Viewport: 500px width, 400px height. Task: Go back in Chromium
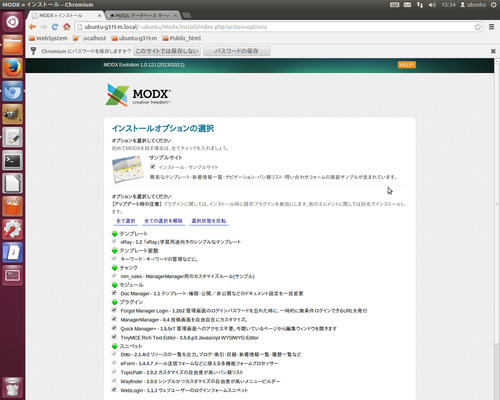(32, 27)
